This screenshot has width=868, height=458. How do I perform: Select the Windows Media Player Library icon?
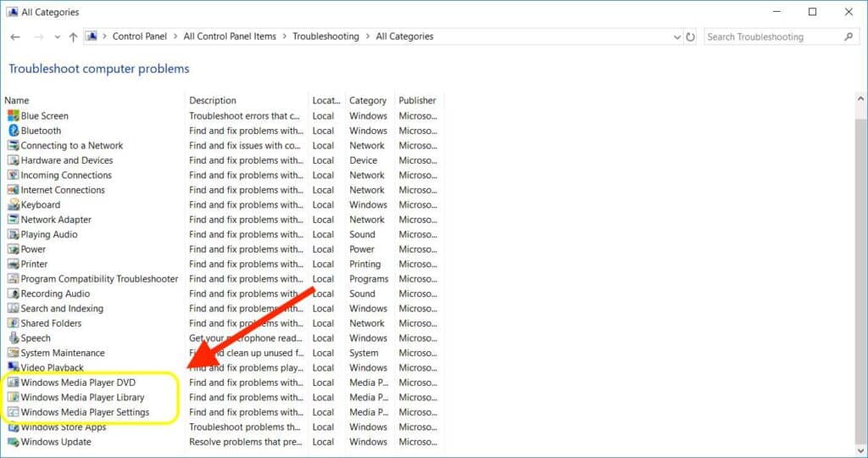tap(13, 398)
